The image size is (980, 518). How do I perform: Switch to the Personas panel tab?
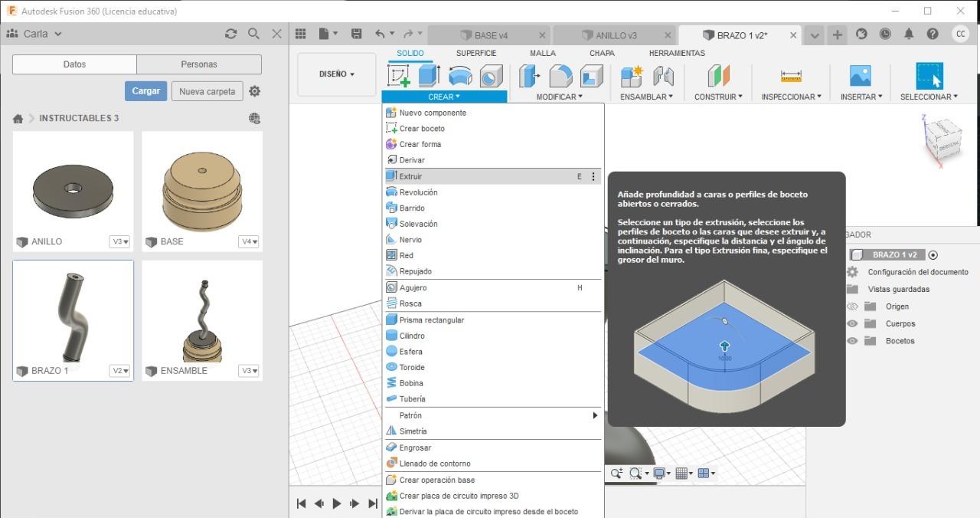tap(199, 64)
